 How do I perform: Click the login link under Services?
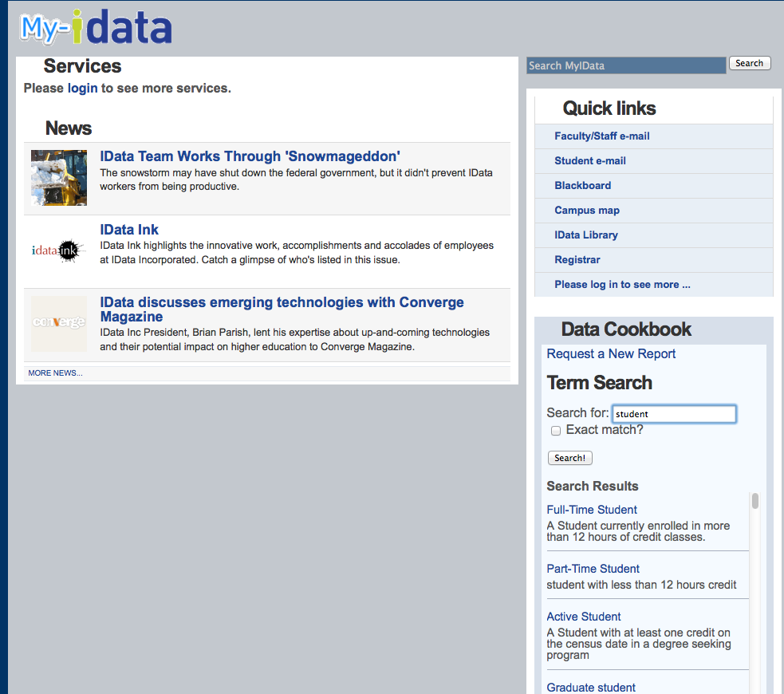82,88
